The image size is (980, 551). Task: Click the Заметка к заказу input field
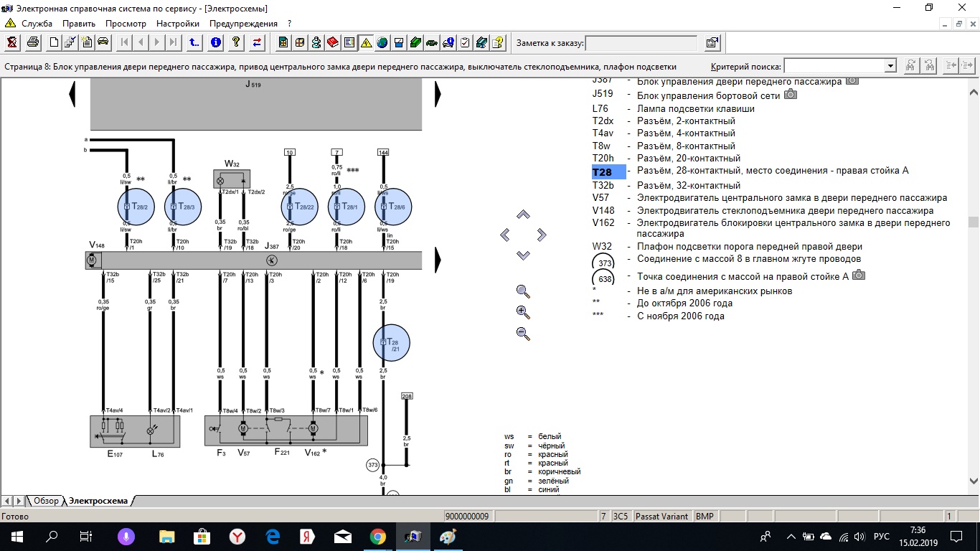[x=641, y=43]
